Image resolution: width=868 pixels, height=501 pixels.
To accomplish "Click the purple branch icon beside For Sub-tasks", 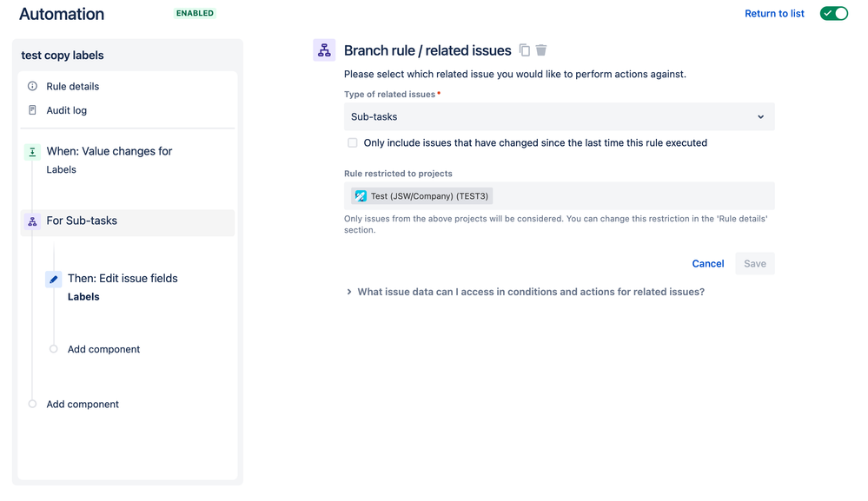I will click(x=33, y=221).
